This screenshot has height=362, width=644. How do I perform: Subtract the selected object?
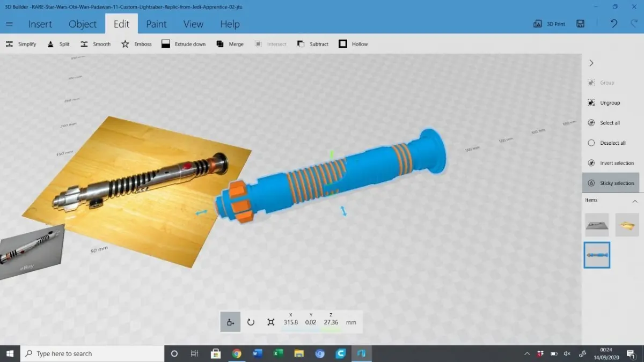tap(312, 44)
